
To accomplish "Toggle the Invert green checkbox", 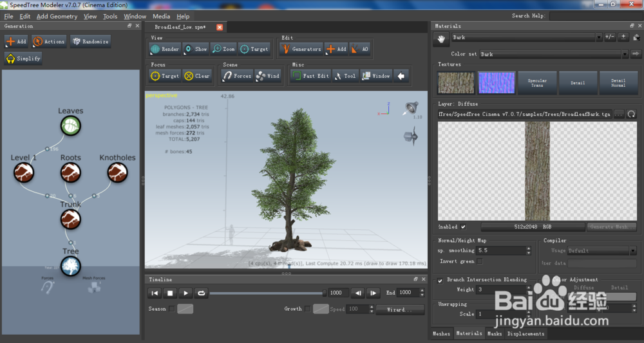I will coord(480,261).
